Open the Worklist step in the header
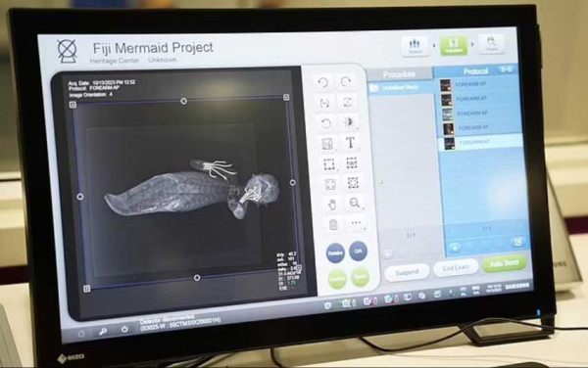 [415, 46]
